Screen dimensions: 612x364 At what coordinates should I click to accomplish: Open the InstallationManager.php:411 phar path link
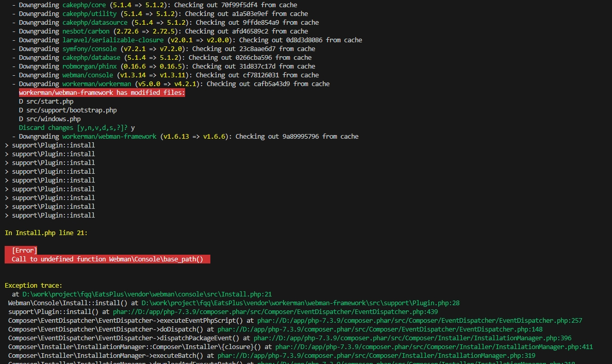434,347
